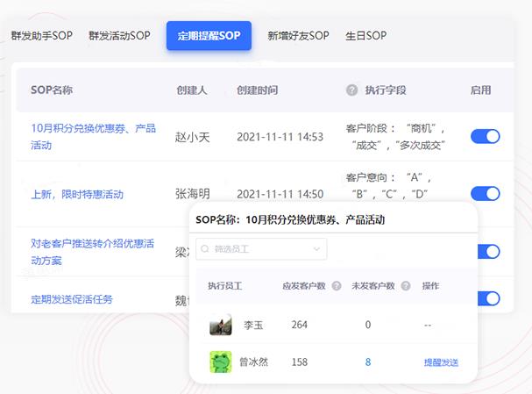Click the timestamp 2021-11-11 14:50
The height and width of the screenshot is (394, 532).
pos(280,194)
